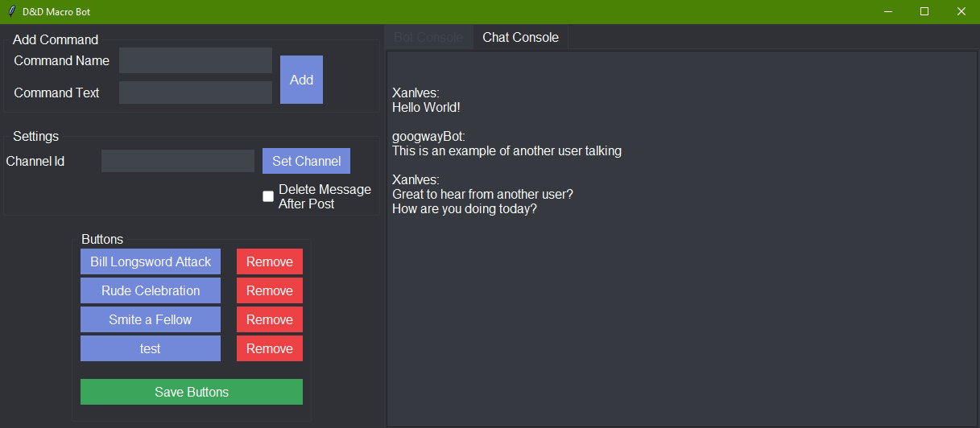Viewport: 980px width, 428px height.
Task: Click inside the chat console text area
Action: coord(681,239)
